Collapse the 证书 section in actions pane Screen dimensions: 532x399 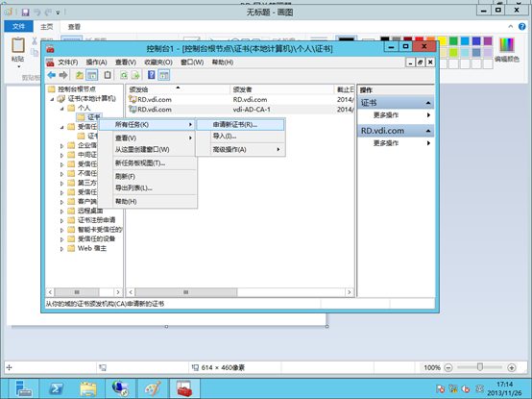click(428, 103)
